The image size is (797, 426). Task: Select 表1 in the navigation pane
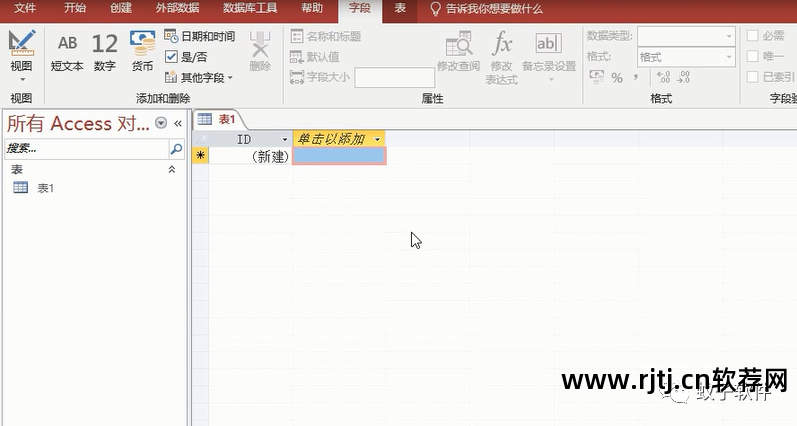(x=45, y=188)
